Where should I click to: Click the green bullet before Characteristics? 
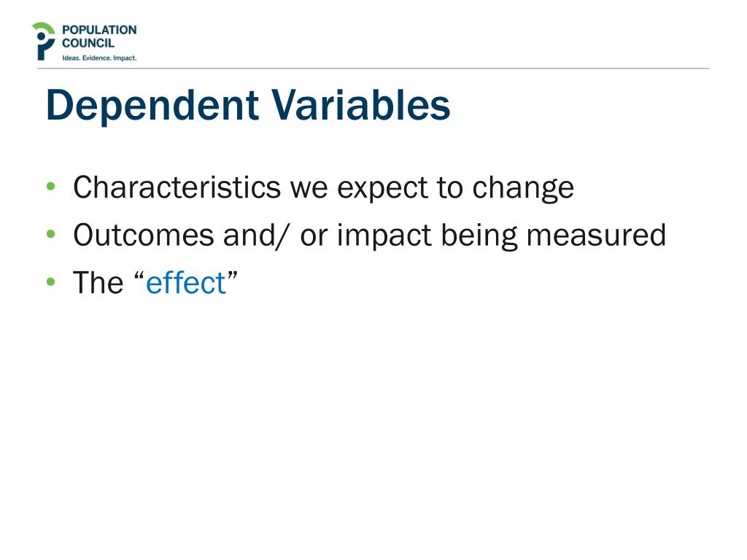51,186
